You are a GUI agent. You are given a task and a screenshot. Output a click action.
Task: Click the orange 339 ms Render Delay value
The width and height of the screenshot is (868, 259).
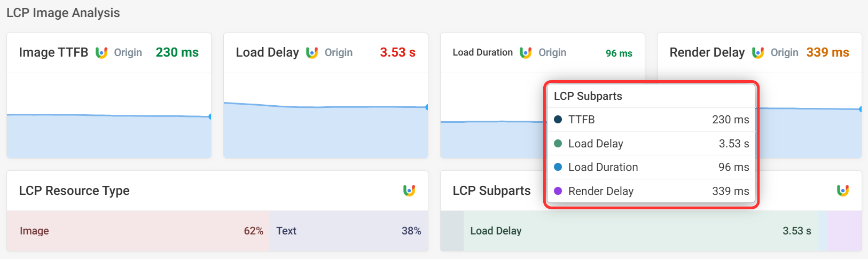(828, 52)
